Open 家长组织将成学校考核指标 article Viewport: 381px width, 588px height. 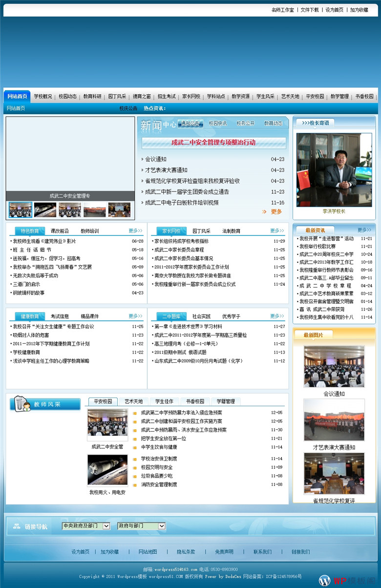coord(181,241)
